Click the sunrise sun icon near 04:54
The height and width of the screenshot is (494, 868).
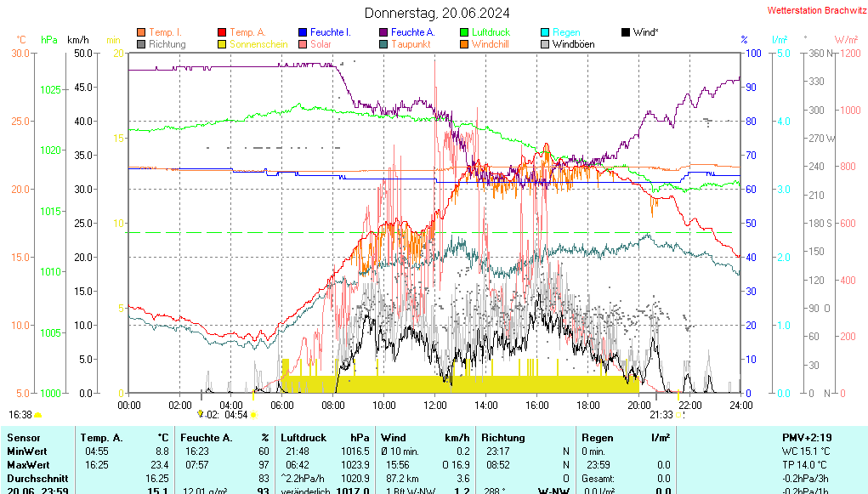tap(253, 415)
